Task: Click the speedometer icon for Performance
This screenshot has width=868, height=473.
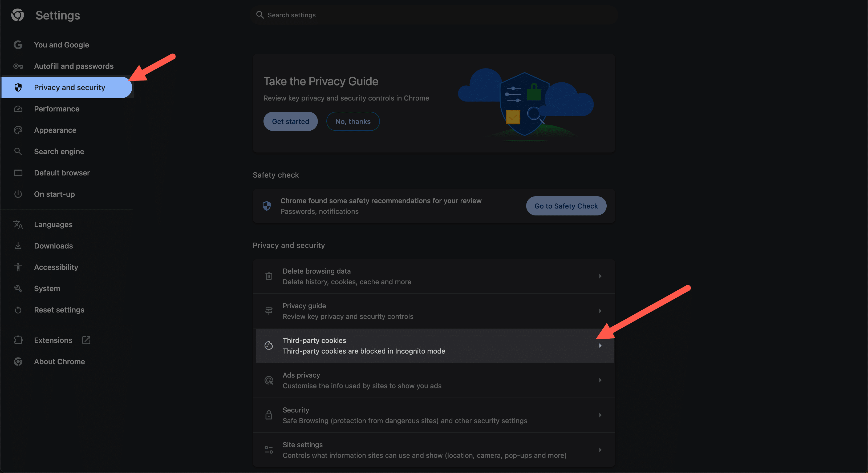Action: (18, 109)
